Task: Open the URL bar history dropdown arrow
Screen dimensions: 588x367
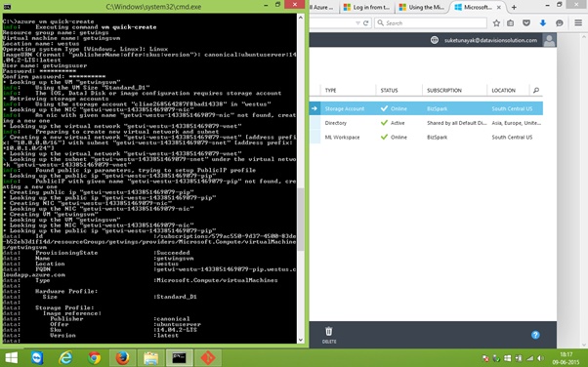Action: (357, 23)
